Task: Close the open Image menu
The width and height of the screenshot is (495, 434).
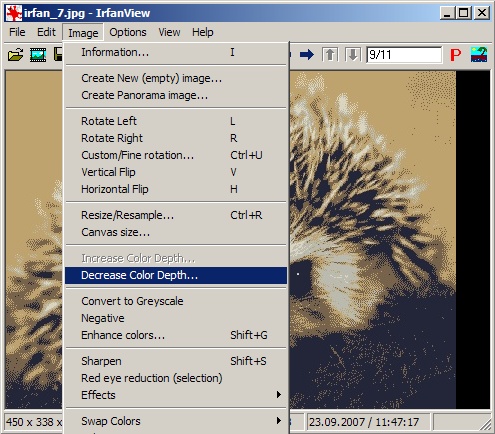Action: point(83,33)
